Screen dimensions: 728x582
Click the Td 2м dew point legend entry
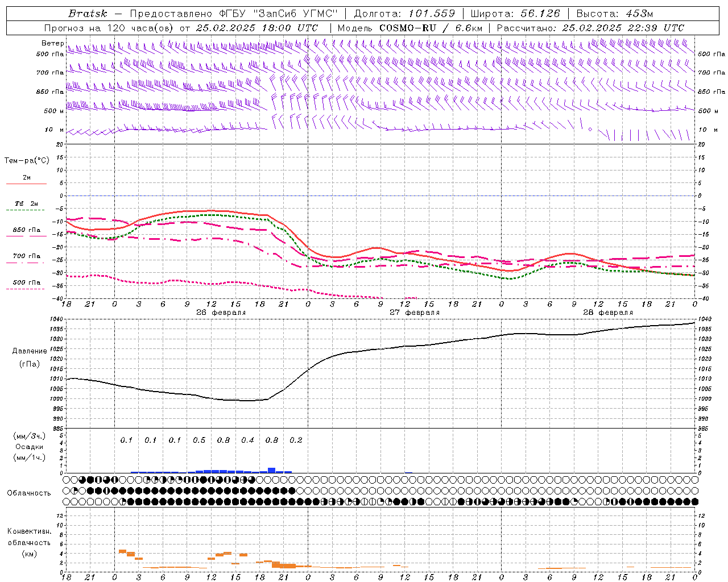click(x=26, y=203)
